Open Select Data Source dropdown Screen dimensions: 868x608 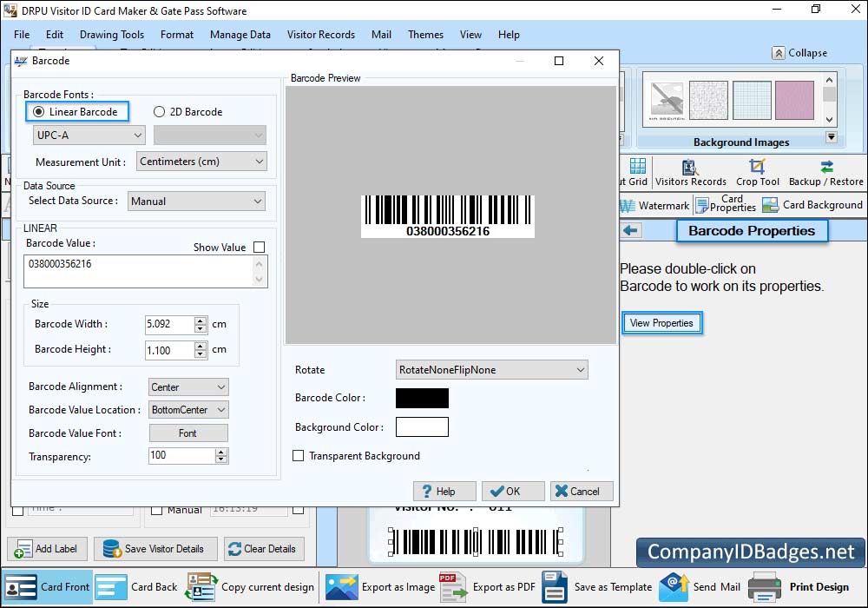(x=196, y=201)
